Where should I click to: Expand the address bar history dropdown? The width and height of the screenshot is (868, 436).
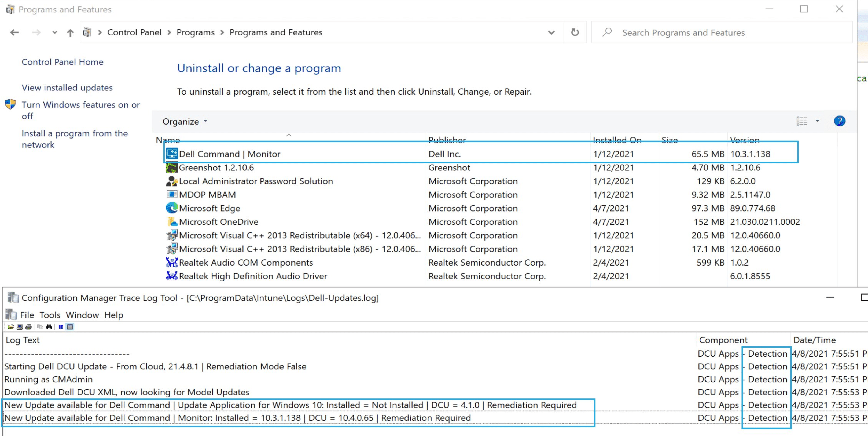click(551, 32)
